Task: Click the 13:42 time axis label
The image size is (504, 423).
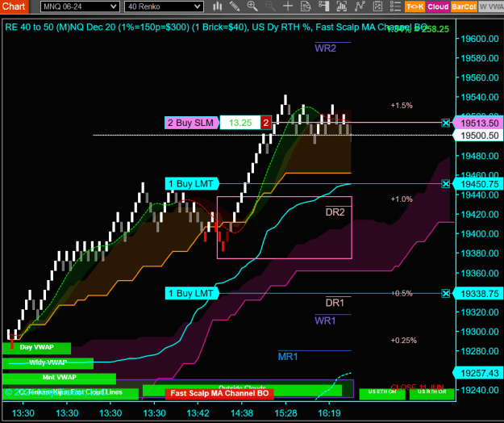Action: (x=198, y=413)
